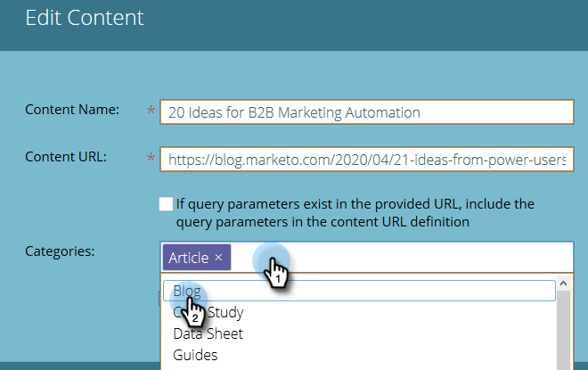Click into the Content URL field
This screenshot has height=370, width=588.
pos(365,160)
